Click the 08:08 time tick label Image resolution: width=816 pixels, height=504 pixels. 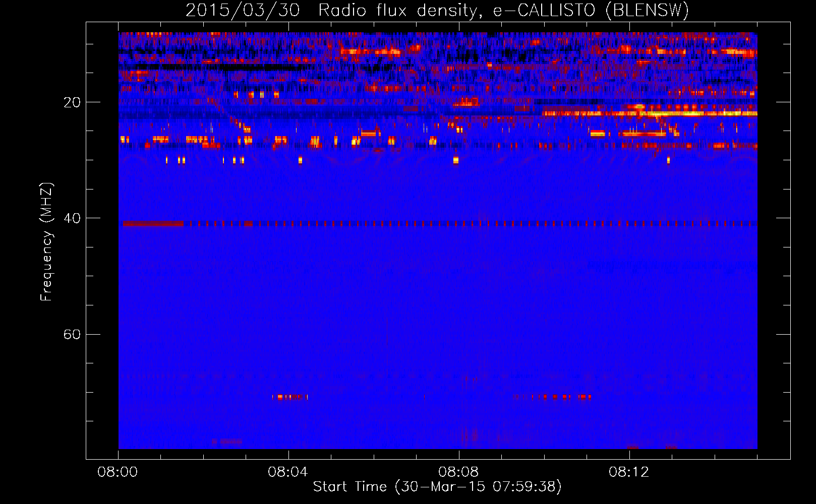click(458, 472)
